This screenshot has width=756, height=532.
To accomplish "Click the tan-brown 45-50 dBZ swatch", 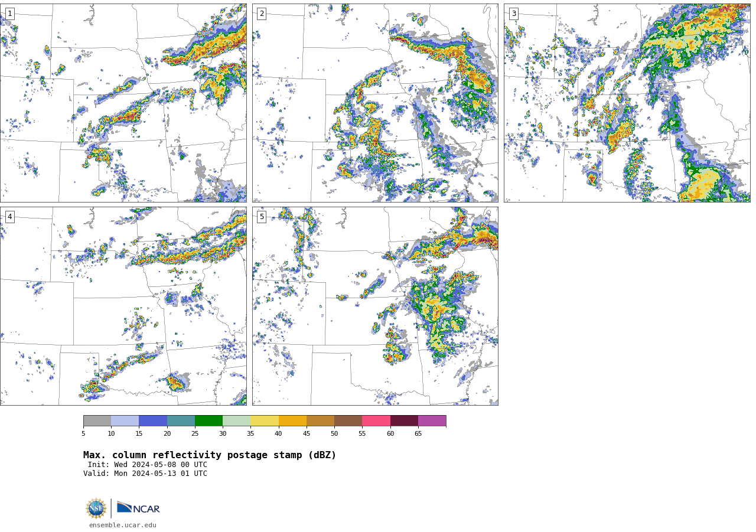I will tap(320, 421).
